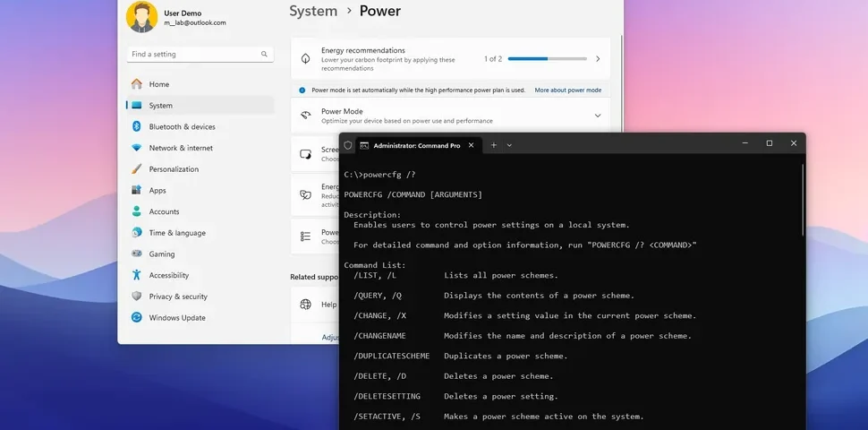Click '/DUPLICATESCHEME' command entry
Viewport: 868px width, 430px height.
tap(392, 356)
